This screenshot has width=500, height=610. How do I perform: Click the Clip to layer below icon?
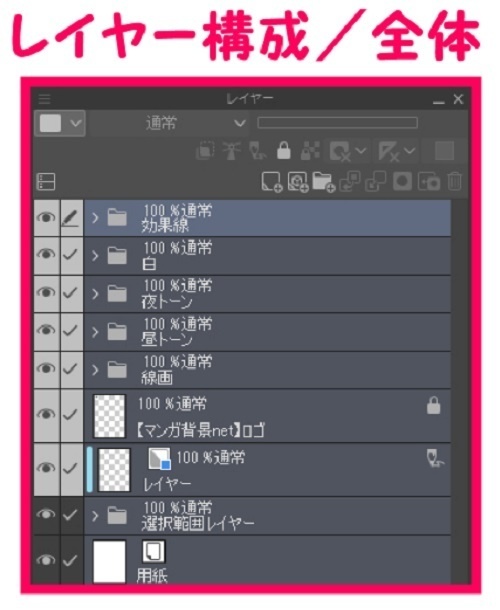coord(205,151)
